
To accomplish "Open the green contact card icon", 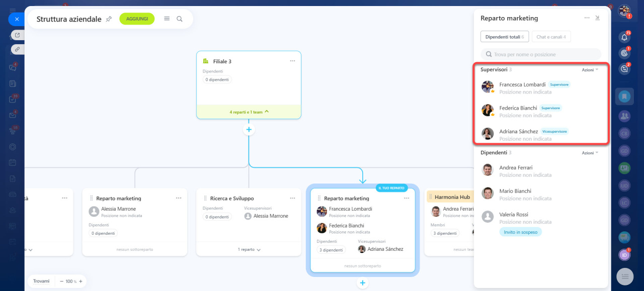I will [624, 167].
